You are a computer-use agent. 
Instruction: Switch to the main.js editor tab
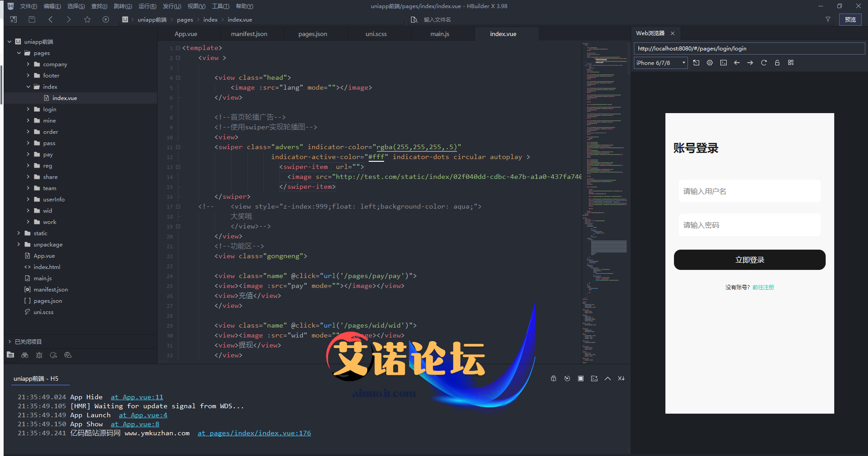[x=440, y=34]
